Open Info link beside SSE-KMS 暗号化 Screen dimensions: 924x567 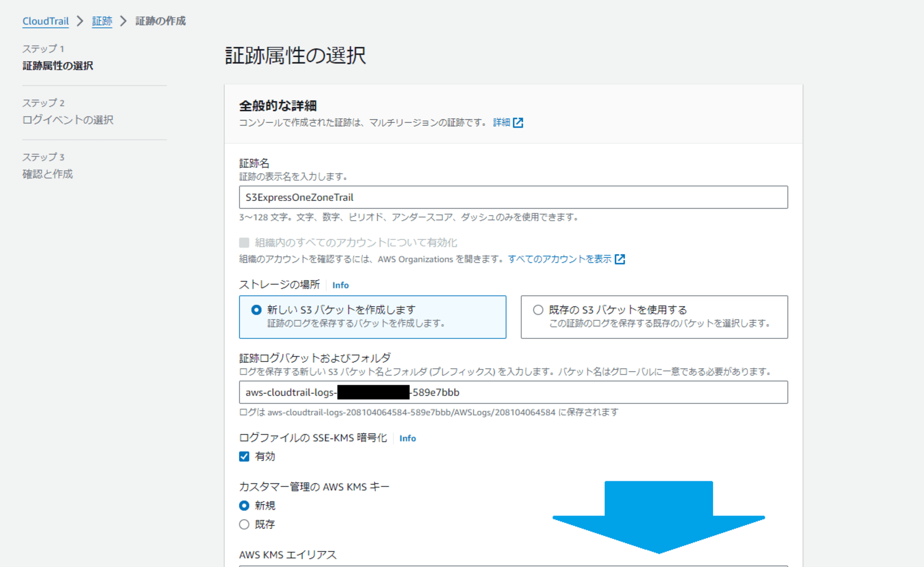(407, 438)
